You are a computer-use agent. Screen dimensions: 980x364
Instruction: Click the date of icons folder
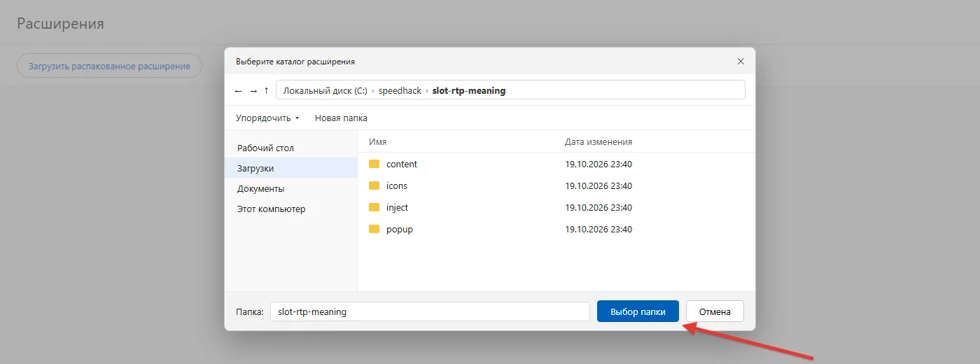click(598, 186)
